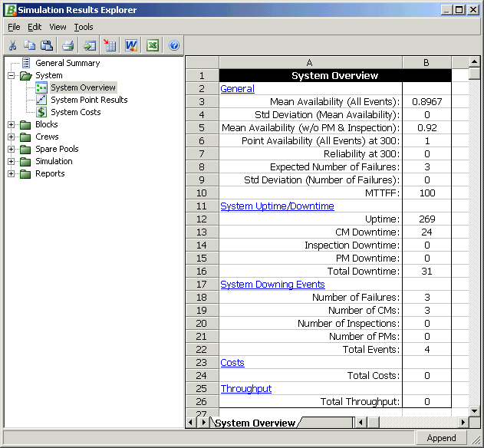Expand the Blocks tree node
The image size is (484, 448).
(11, 124)
